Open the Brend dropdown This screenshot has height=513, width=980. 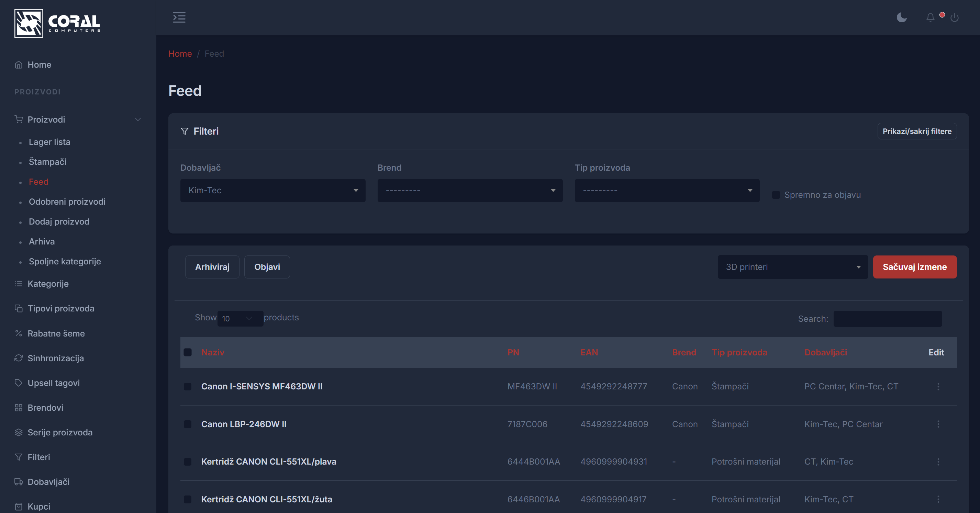470,191
